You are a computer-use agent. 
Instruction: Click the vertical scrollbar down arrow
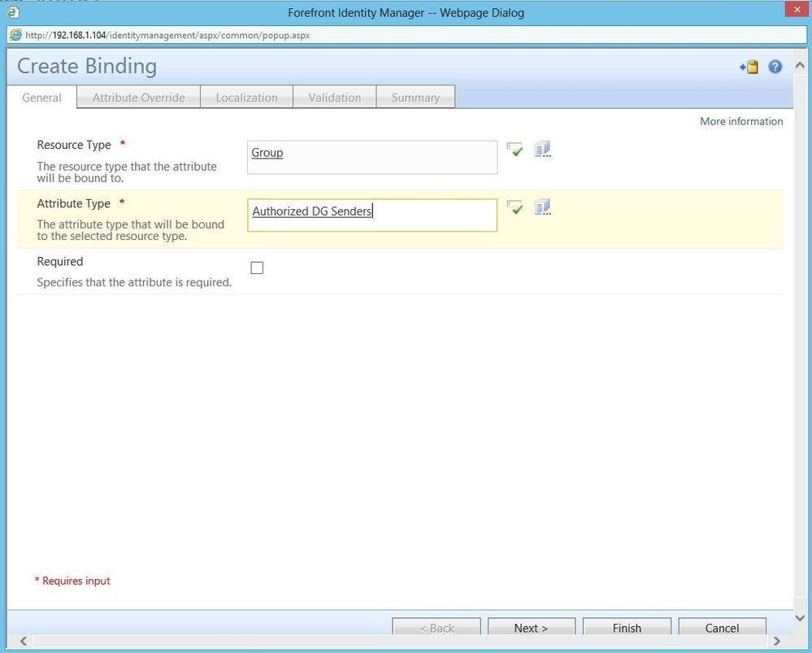800,617
